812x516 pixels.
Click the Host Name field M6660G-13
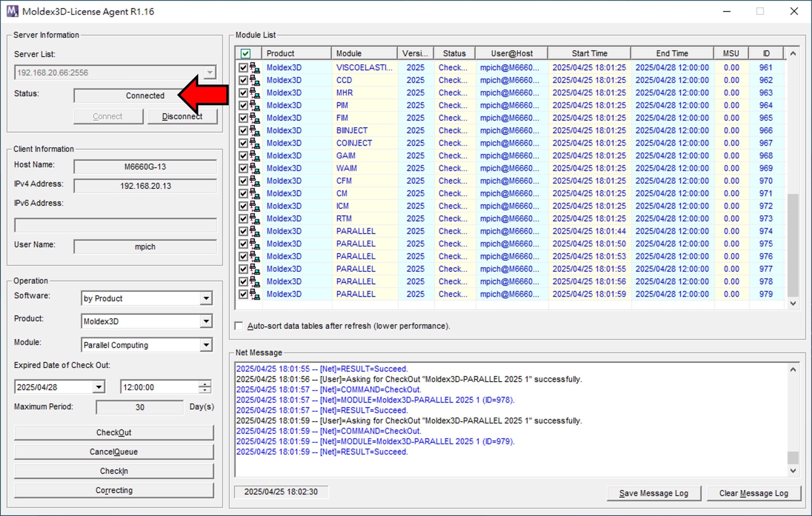[x=145, y=166]
